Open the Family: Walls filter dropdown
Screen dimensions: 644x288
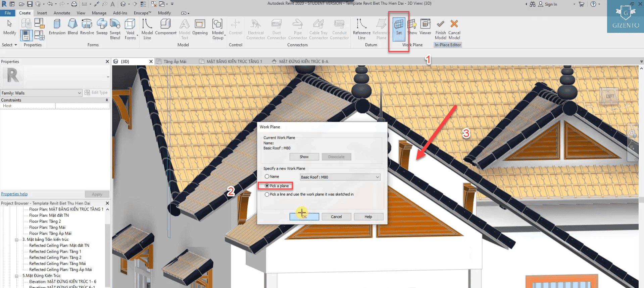tap(41, 93)
